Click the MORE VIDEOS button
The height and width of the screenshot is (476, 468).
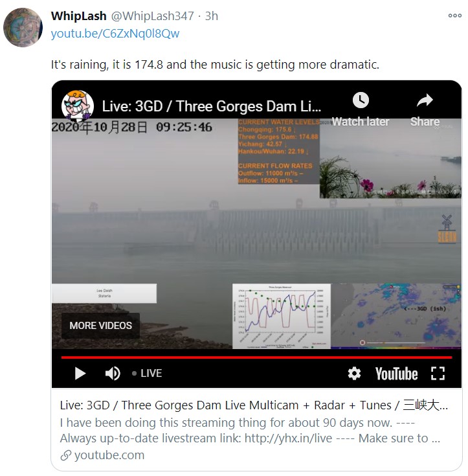[101, 325]
